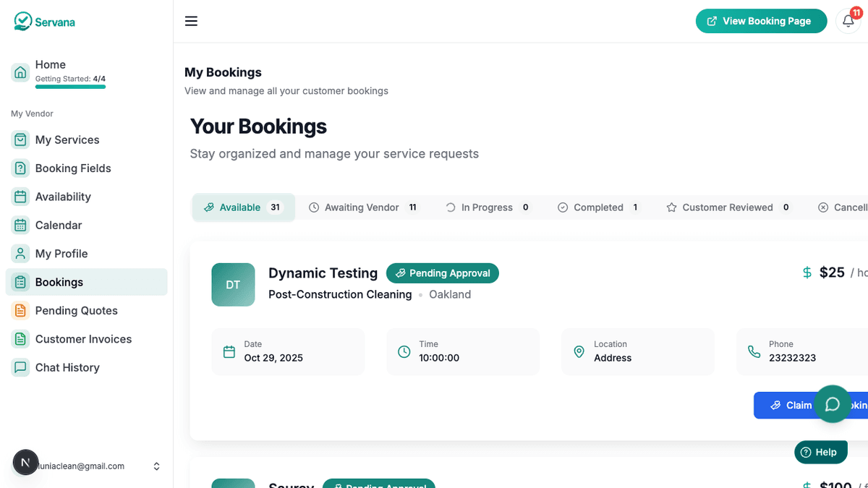Click the $25 price value
This screenshot has width=868, height=488.
[832, 273]
